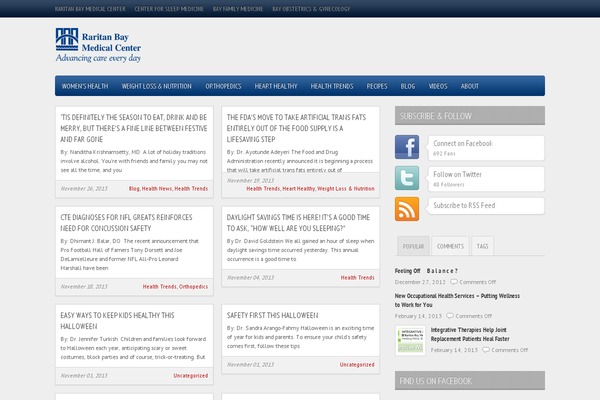This screenshot has height=400, width=600.
Task: Open Safety First This Halloween article
Action: 272,315
